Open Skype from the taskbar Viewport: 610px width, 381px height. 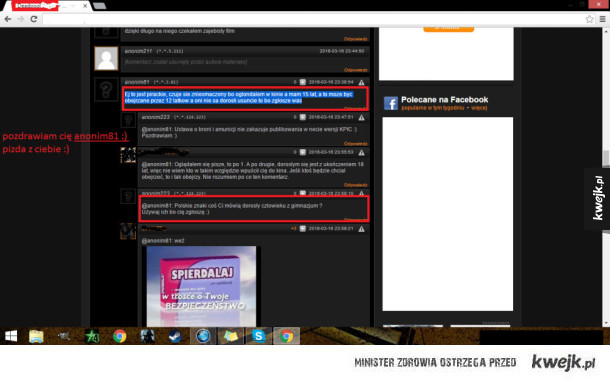click(x=258, y=336)
